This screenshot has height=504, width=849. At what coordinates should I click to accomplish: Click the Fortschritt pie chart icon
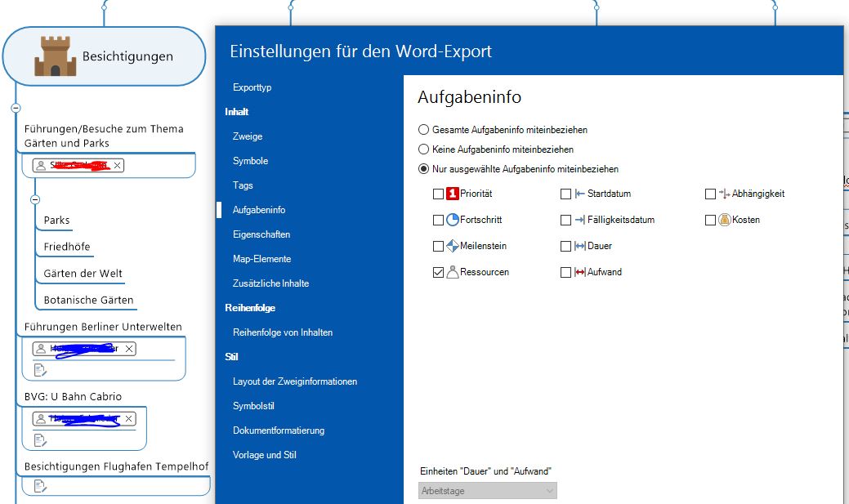pos(453,221)
